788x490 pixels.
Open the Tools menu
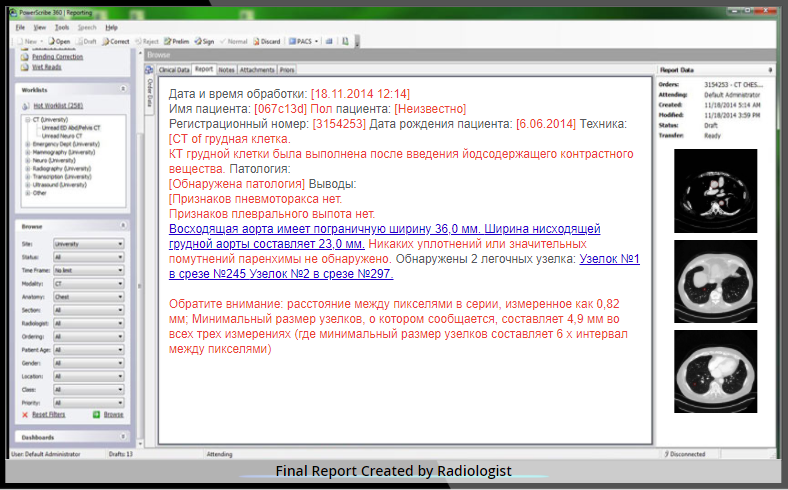[x=62, y=27]
